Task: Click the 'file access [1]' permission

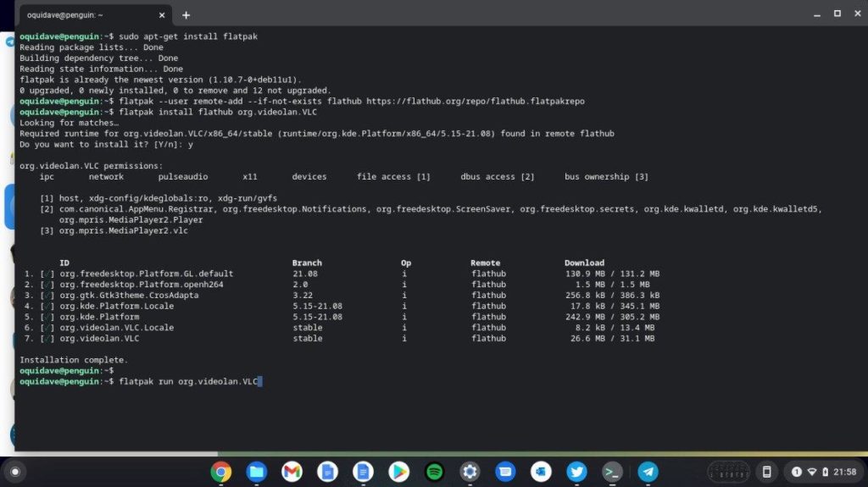Action: click(x=393, y=176)
